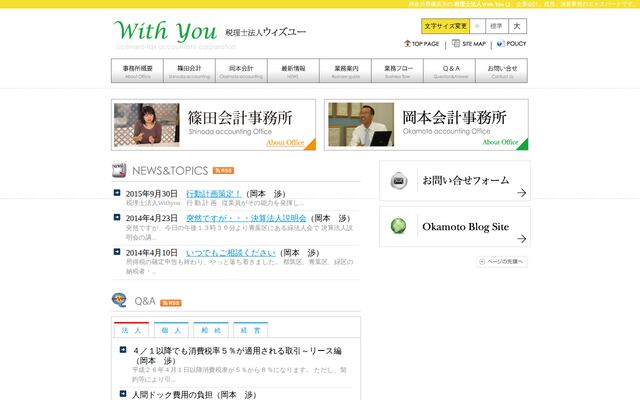Open Q&A navigation menu item
Screen dimensions: 640x400
pyautogui.click(x=450, y=71)
